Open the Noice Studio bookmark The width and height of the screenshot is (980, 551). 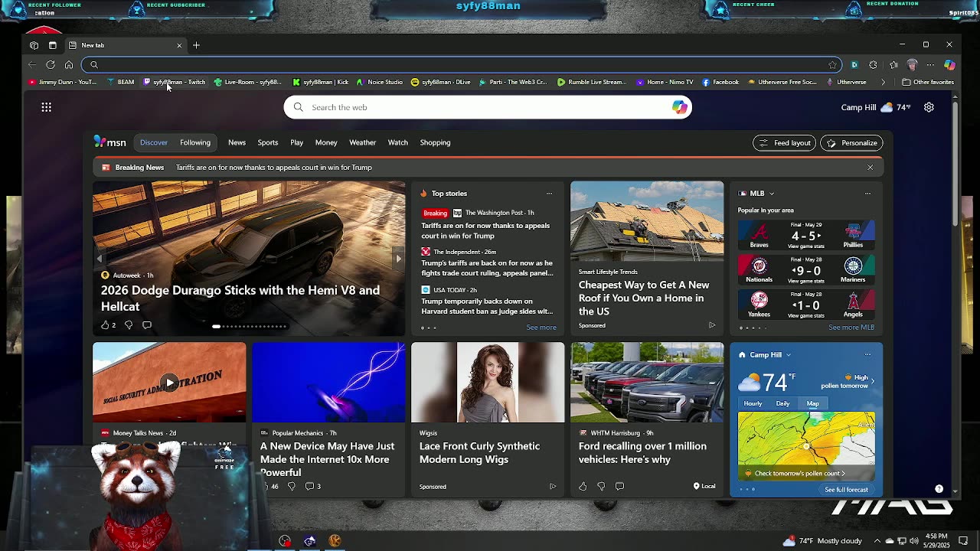coord(379,82)
